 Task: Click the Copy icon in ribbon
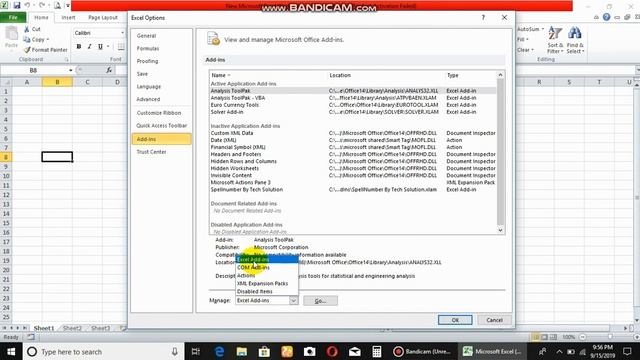pyautogui.click(x=27, y=40)
